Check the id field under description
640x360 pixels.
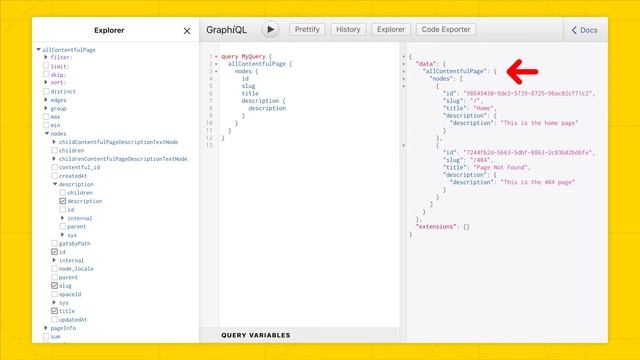point(62,209)
